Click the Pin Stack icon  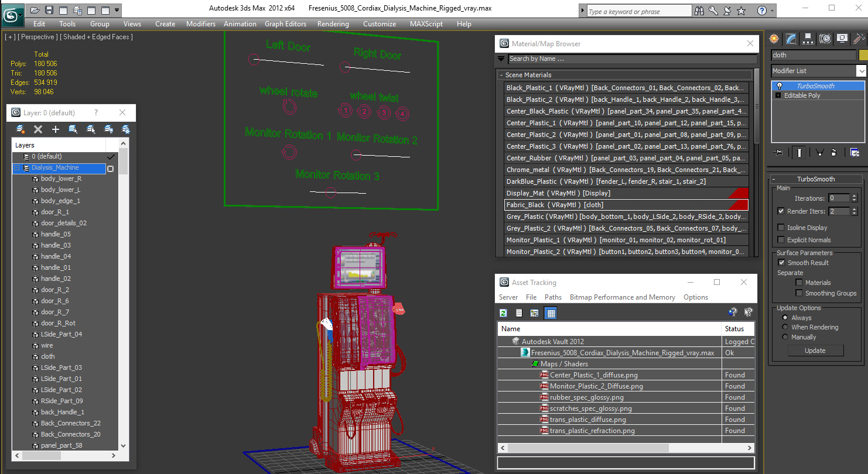778,153
